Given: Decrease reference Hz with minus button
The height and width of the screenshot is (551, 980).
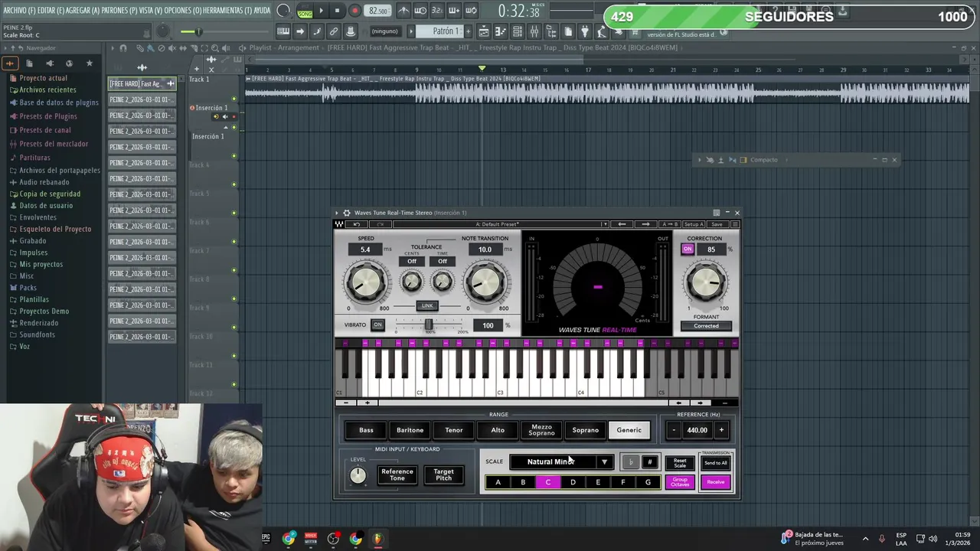Looking at the screenshot, I should point(674,430).
